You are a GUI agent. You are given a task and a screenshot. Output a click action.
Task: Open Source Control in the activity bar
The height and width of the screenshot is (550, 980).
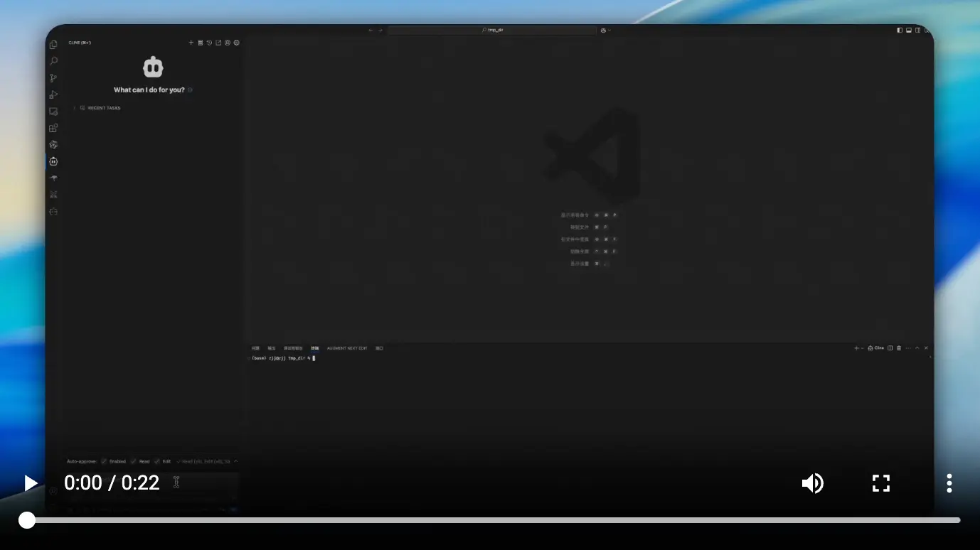(x=53, y=78)
